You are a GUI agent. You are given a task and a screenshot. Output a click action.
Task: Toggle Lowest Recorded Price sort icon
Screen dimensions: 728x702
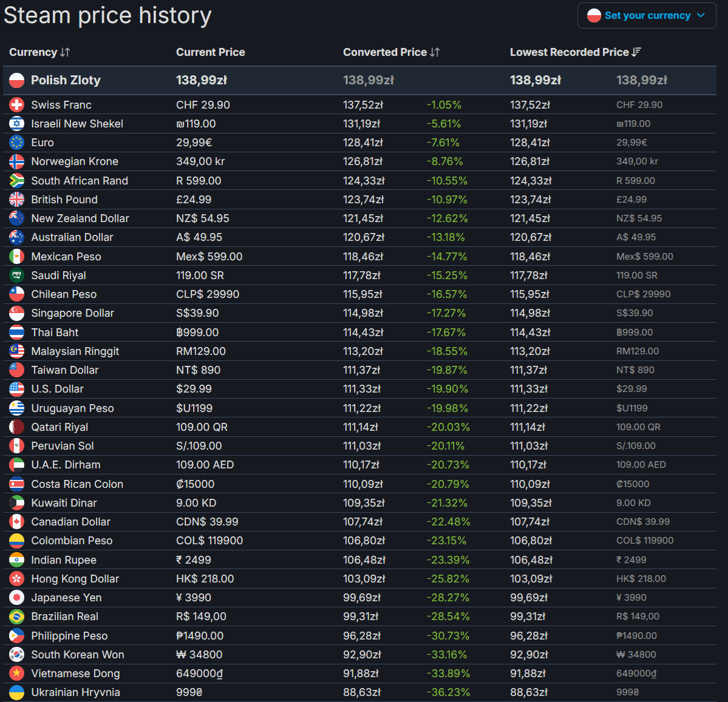(636, 52)
